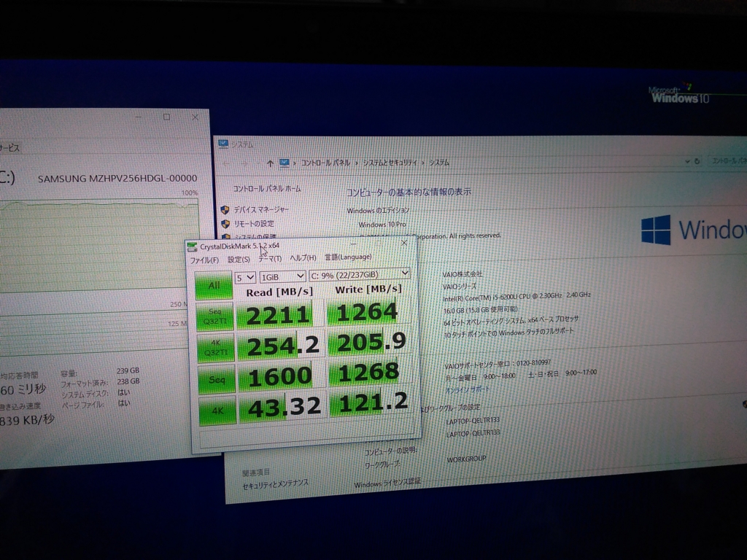Viewport: 747px width, 560px height.
Task: Click the 4K read value 43.32
Action: point(282,408)
